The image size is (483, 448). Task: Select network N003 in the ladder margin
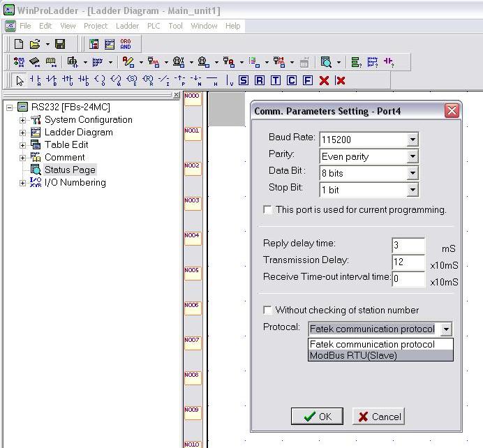click(193, 204)
